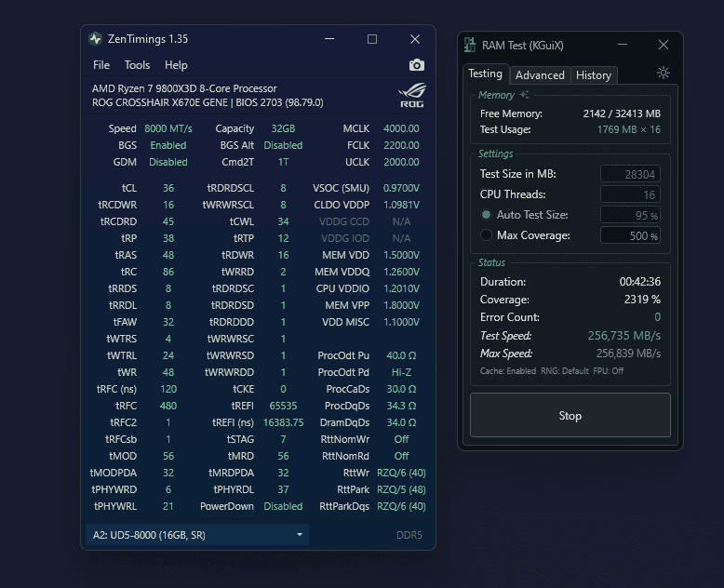Open the Help menu in ZenTimings
This screenshot has height=588, width=724.
click(176, 65)
